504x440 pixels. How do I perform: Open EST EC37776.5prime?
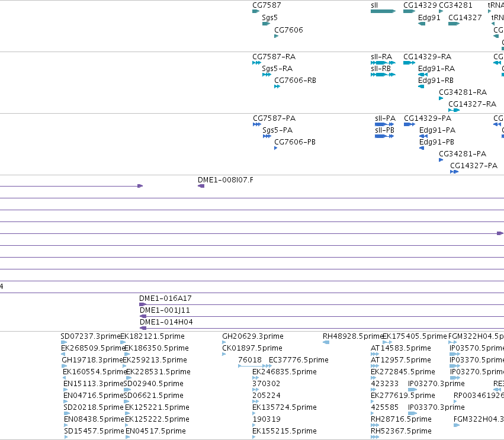pos(298,360)
